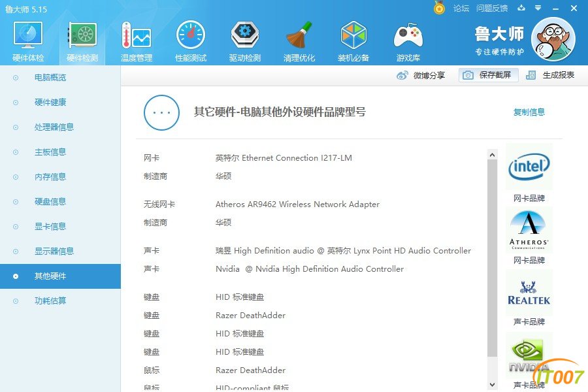Image resolution: width=588 pixels, height=392 pixels.
Task: Click the download-tray icon beside 问题反馈
Action: pos(521,8)
